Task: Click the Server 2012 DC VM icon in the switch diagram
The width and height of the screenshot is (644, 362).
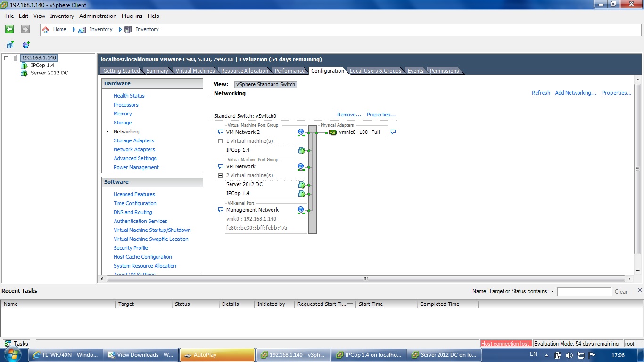Action: pos(302,185)
